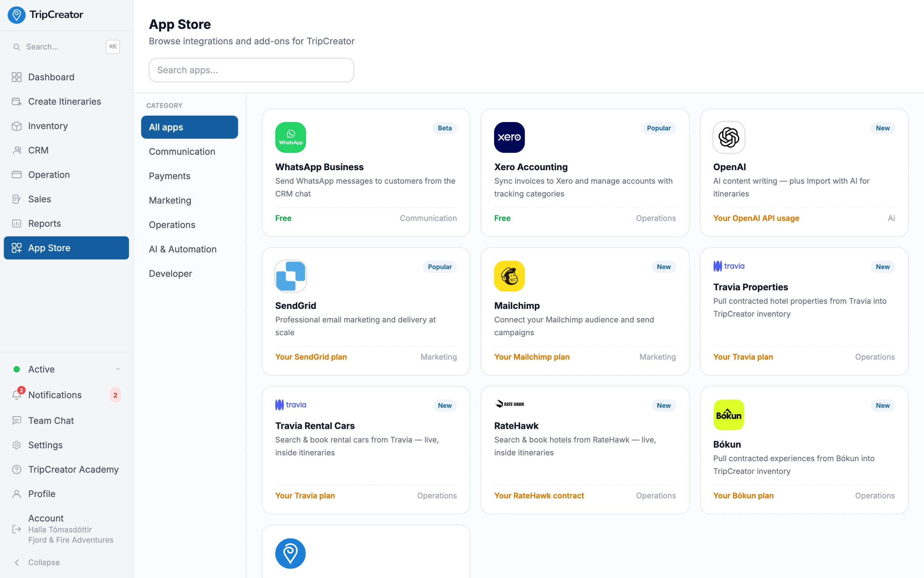
Task: Click the Beta badge on WhatsApp Business
Action: (x=444, y=128)
